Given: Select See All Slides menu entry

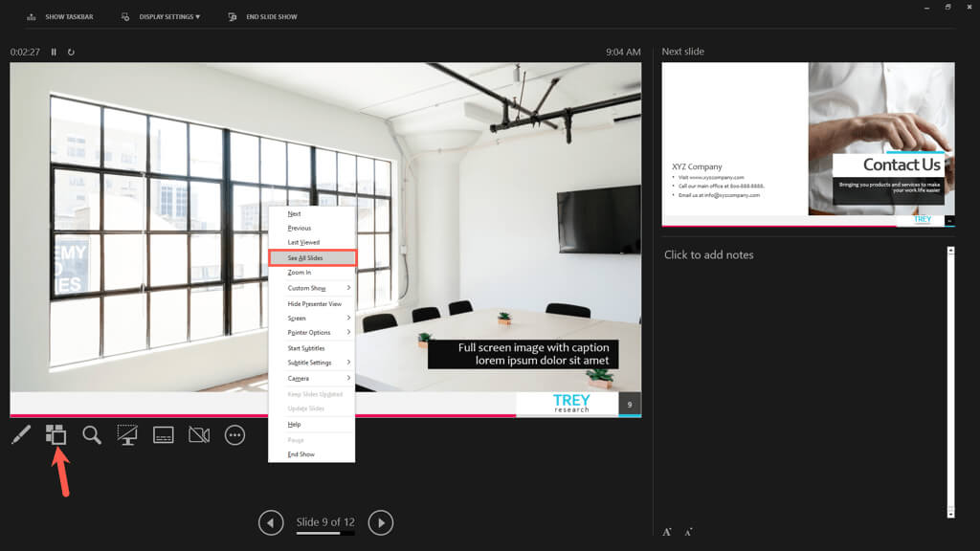Looking at the screenshot, I should [x=312, y=258].
